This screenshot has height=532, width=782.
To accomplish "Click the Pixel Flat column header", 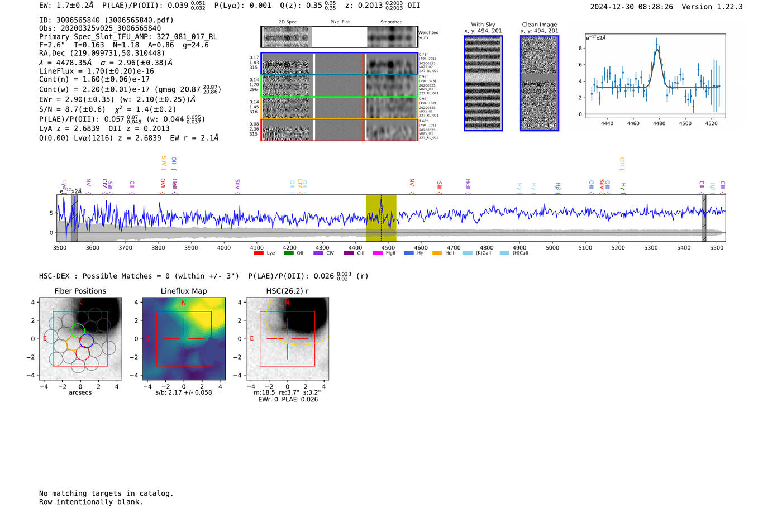I will click(x=340, y=22).
